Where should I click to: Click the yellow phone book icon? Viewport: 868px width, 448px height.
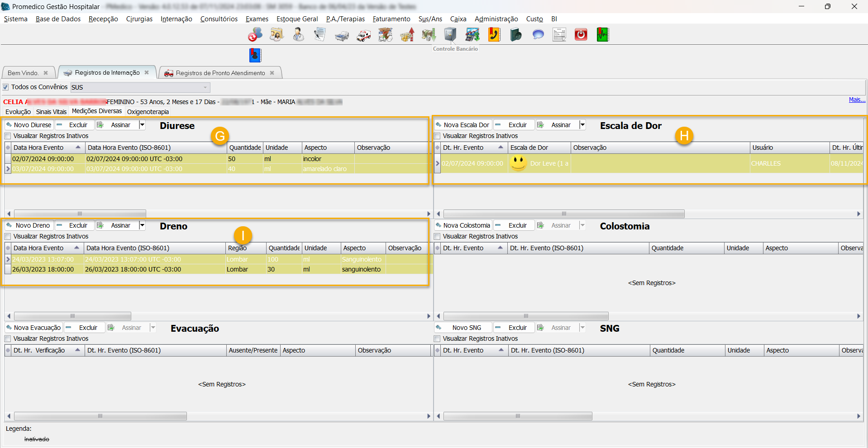[x=494, y=35]
